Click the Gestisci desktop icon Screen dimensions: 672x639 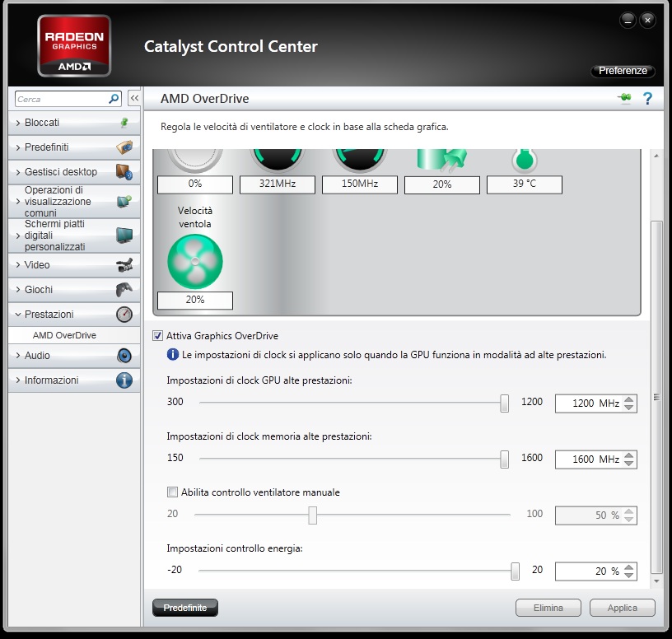pos(124,172)
